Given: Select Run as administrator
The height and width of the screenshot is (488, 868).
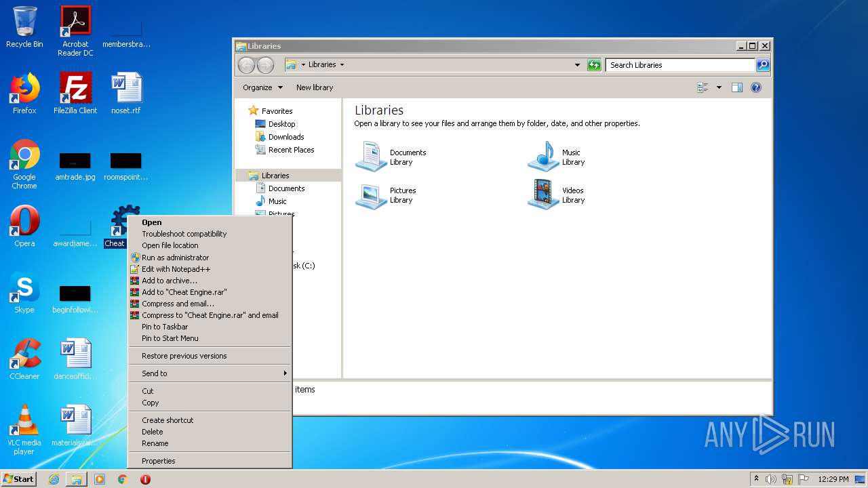Looking at the screenshot, I should tap(210, 258).
